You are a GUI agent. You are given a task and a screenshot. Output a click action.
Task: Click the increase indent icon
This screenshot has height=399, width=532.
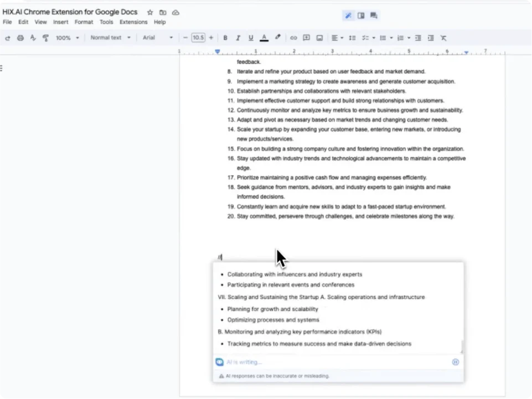[431, 38]
